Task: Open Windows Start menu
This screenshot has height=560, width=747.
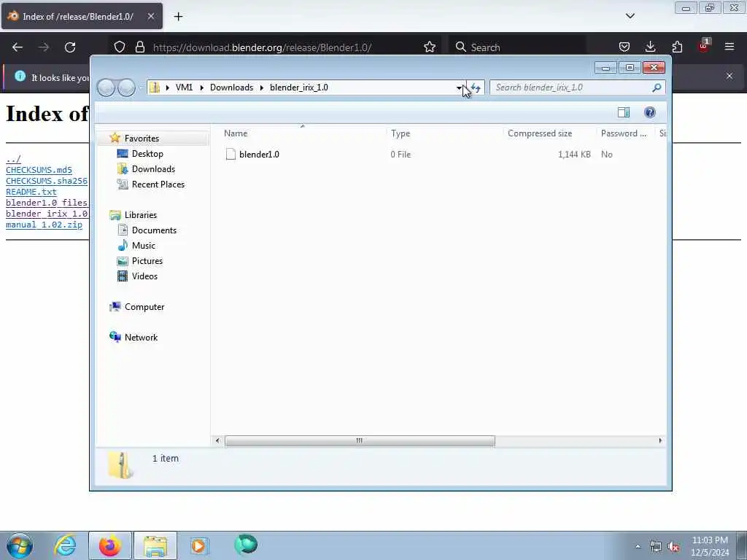Action: [20, 545]
